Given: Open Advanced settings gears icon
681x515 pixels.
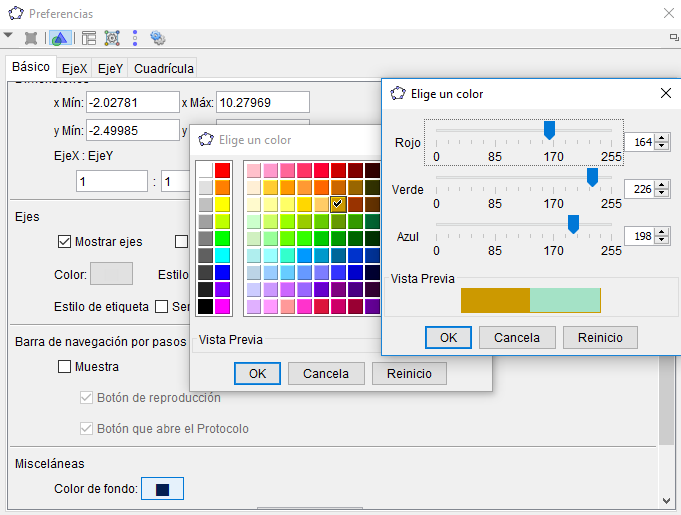Looking at the screenshot, I should 157,38.
